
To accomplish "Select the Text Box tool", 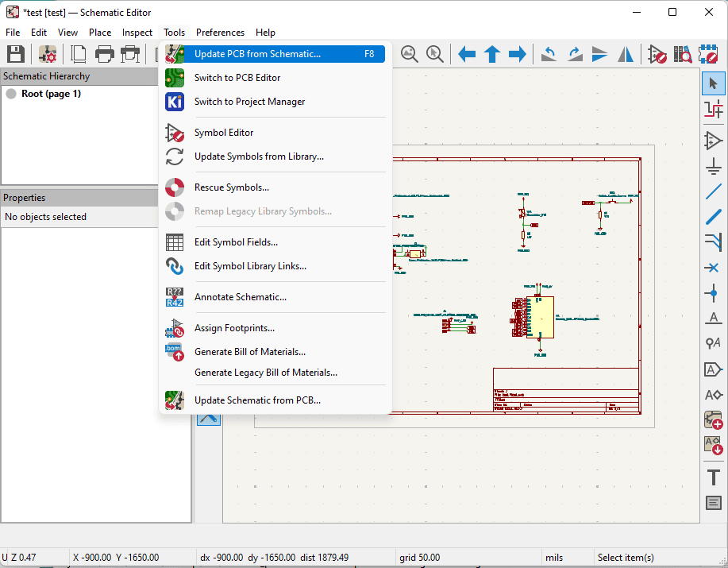I will point(713,503).
